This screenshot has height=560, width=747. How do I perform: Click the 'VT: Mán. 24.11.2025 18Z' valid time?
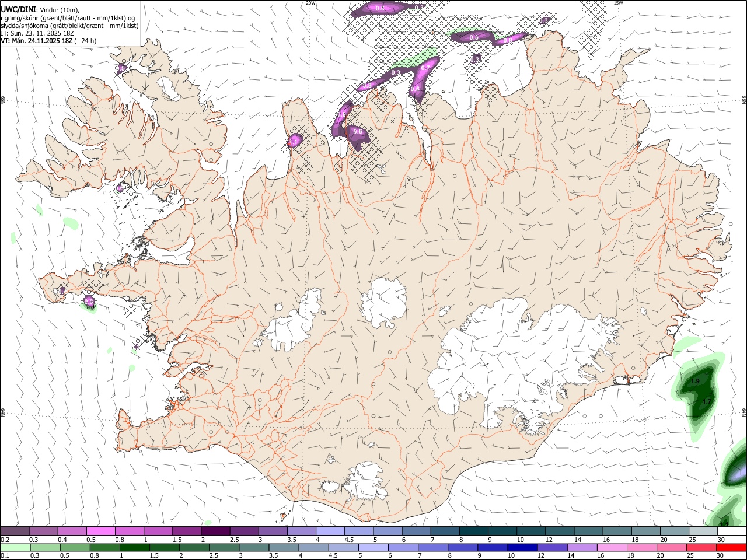click(36, 41)
